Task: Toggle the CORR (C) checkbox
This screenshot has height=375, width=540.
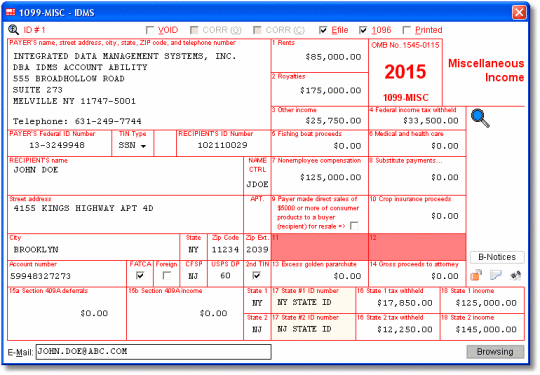Action: pos(257,30)
